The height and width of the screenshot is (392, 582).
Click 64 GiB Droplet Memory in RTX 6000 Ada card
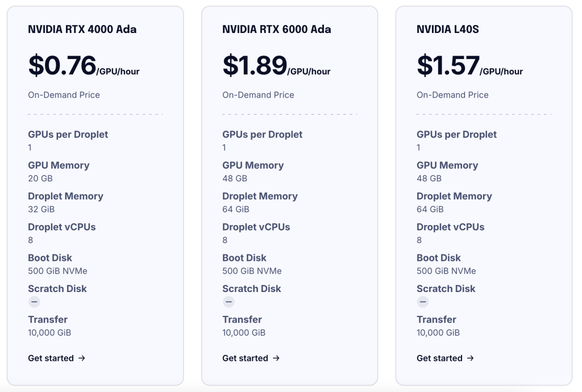point(236,209)
